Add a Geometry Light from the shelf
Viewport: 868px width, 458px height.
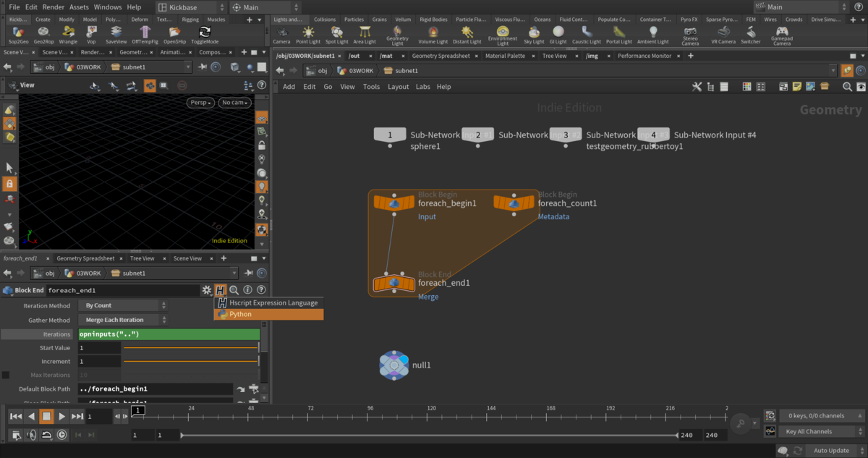tap(398, 36)
